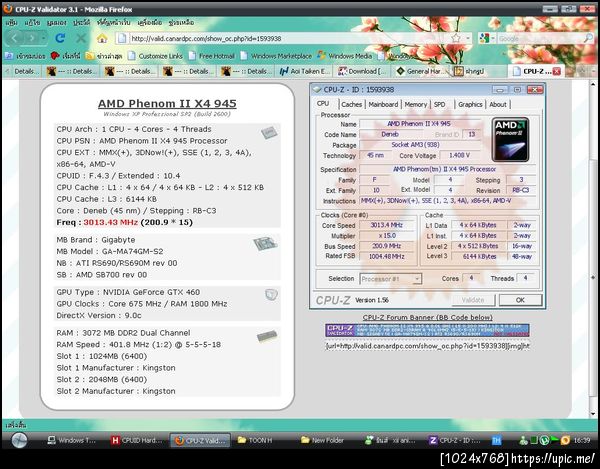
Task: Open the Windows Media bookmark
Action: (344, 56)
